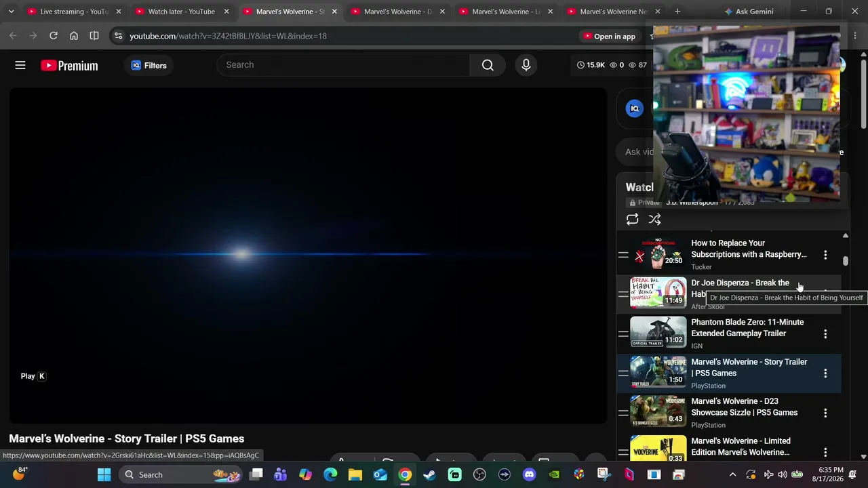Image resolution: width=868 pixels, height=488 pixels.
Task: Click the vidIQ 15.9K stat
Action: pos(591,65)
